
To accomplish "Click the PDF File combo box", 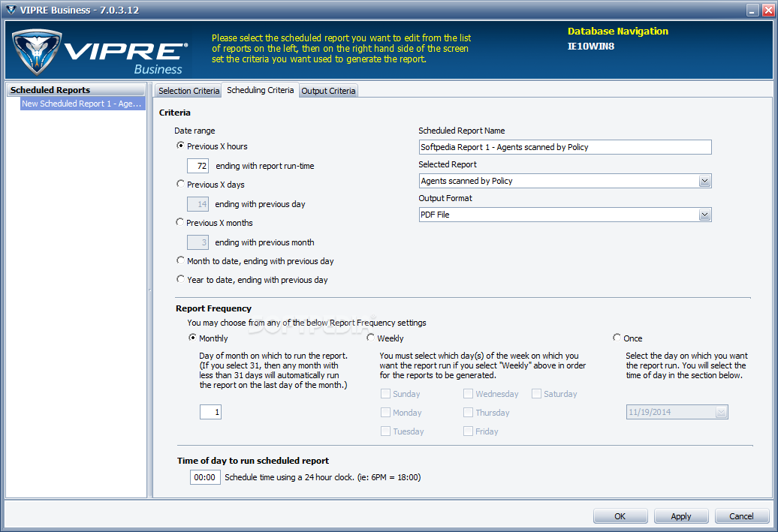I will pos(565,215).
